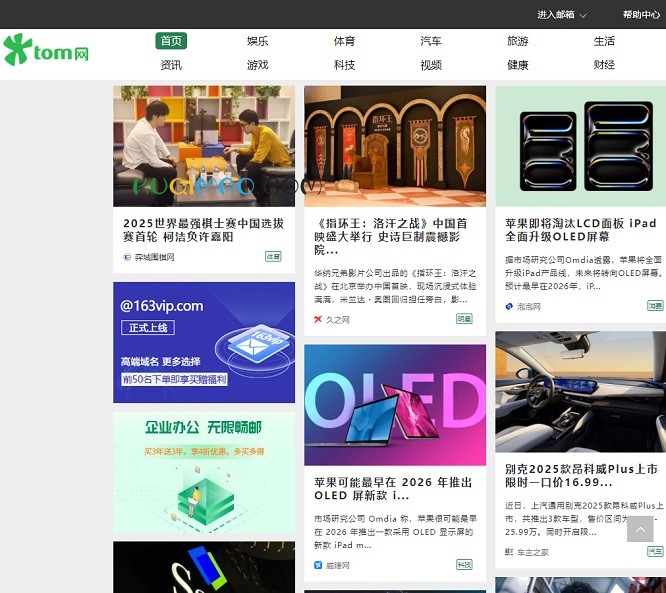This screenshot has width=666, height=593.
Task: Click 车主之家 source icon
Action: 509,552
